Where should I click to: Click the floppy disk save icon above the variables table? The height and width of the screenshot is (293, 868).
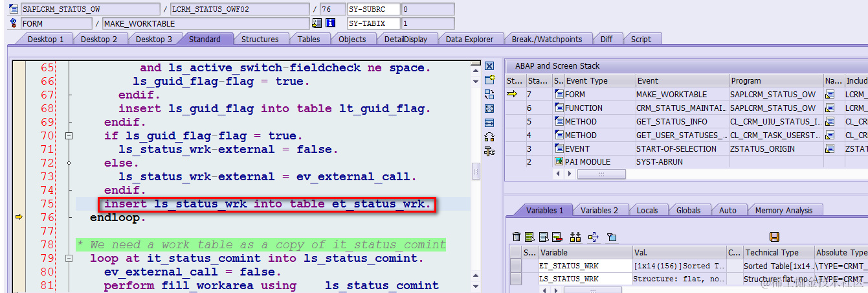[x=774, y=237]
